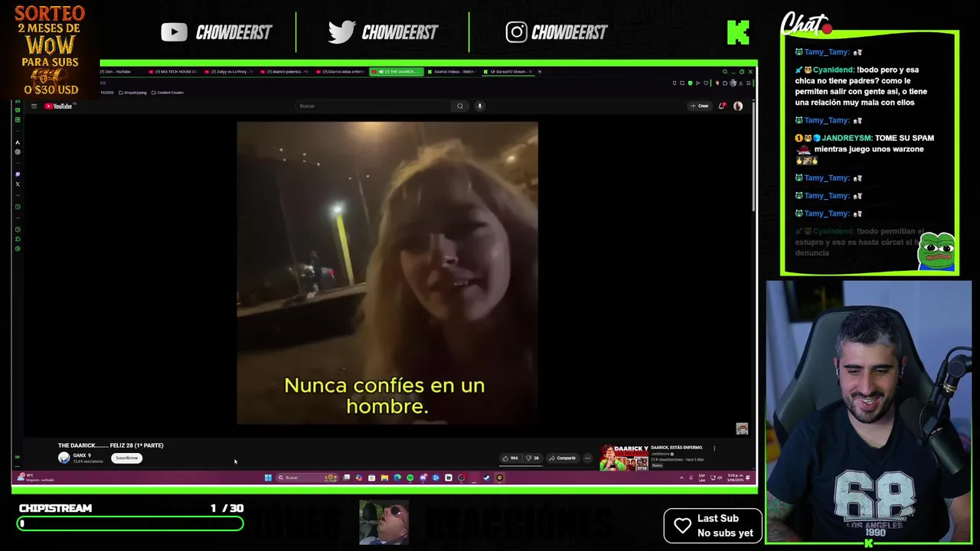Switch to the Zullyy vs La Pinky tab

(x=230, y=72)
